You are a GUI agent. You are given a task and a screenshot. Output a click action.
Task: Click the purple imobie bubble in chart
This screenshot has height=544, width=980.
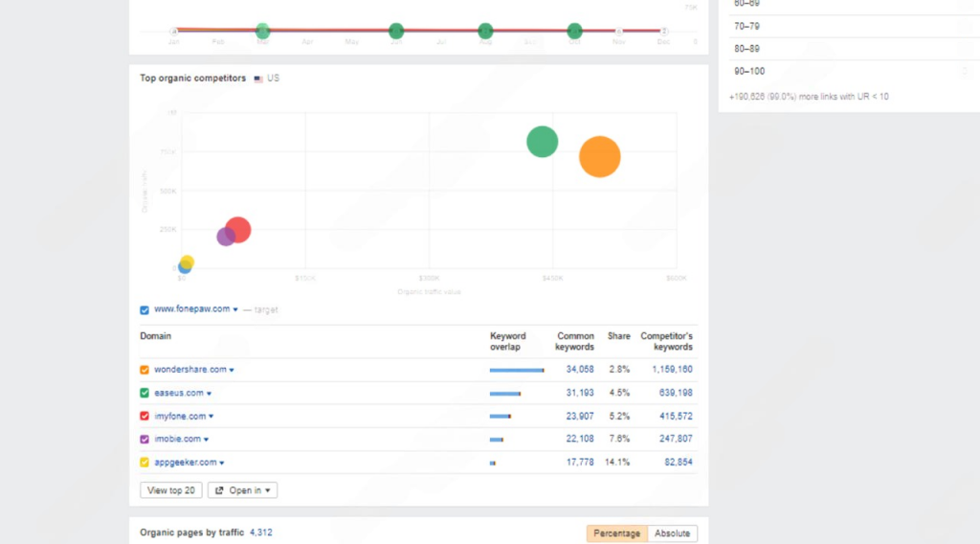225,237
